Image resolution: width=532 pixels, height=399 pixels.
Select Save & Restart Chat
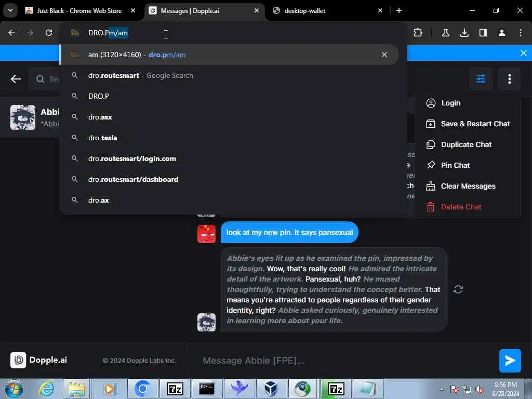click(x=468, y=124)
